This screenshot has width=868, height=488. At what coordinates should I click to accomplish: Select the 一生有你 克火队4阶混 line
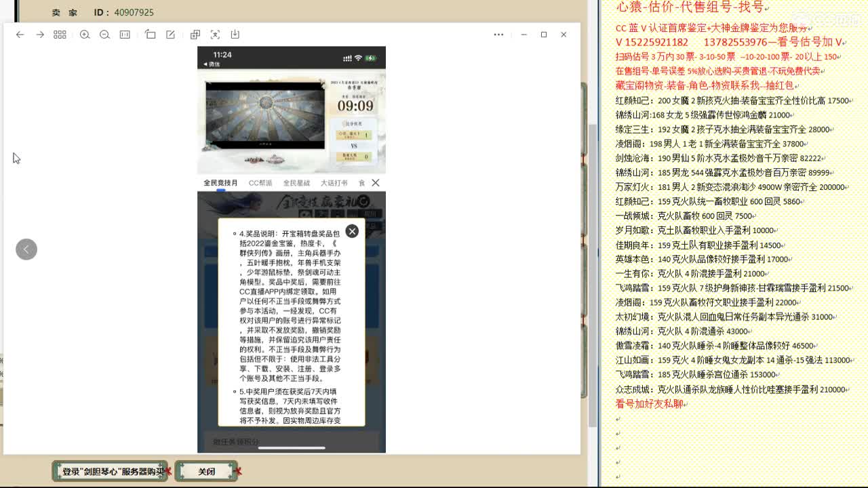tap(691, 274)
